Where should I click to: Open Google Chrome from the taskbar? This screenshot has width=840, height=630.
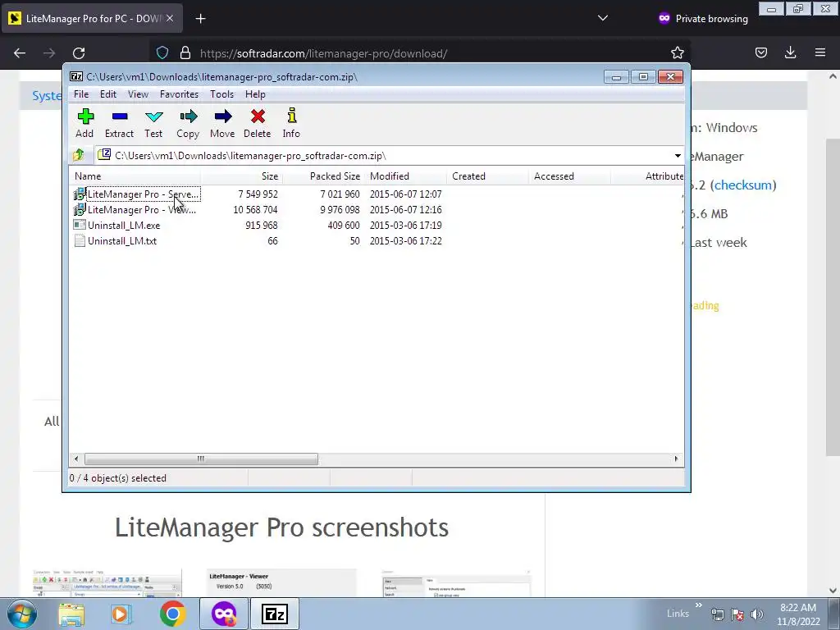click(172, 614)
